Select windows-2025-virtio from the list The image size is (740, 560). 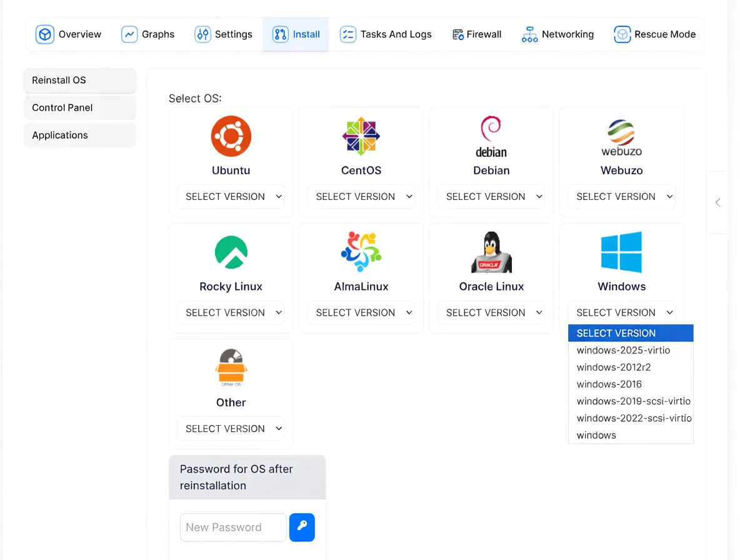pos(631,350)
